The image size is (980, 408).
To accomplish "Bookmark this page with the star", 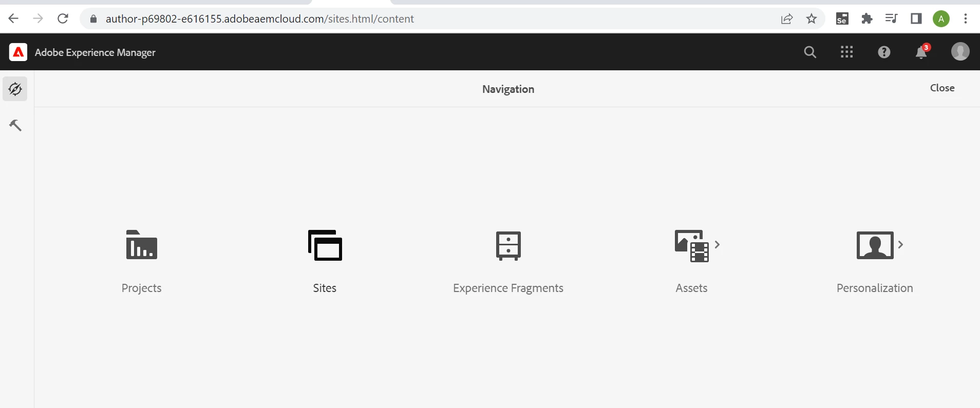I will click(x=812, y=19).
